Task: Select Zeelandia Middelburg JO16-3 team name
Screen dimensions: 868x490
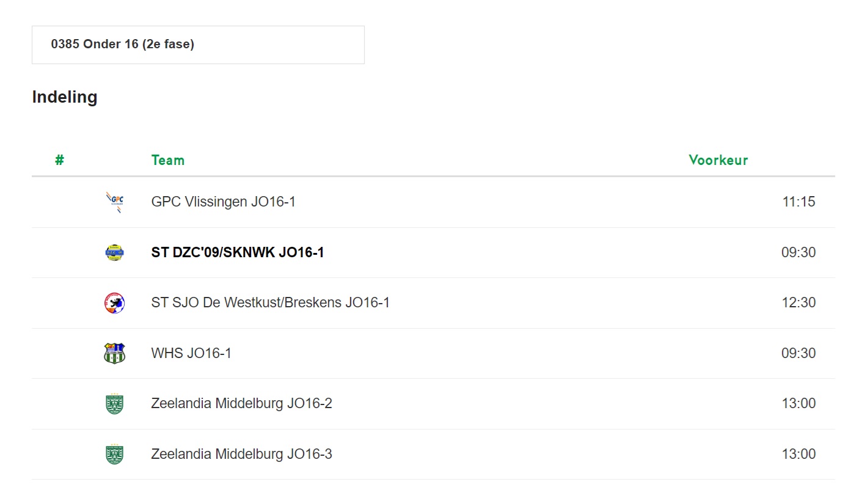Action: pyautogui.click(x=242, y=454)
